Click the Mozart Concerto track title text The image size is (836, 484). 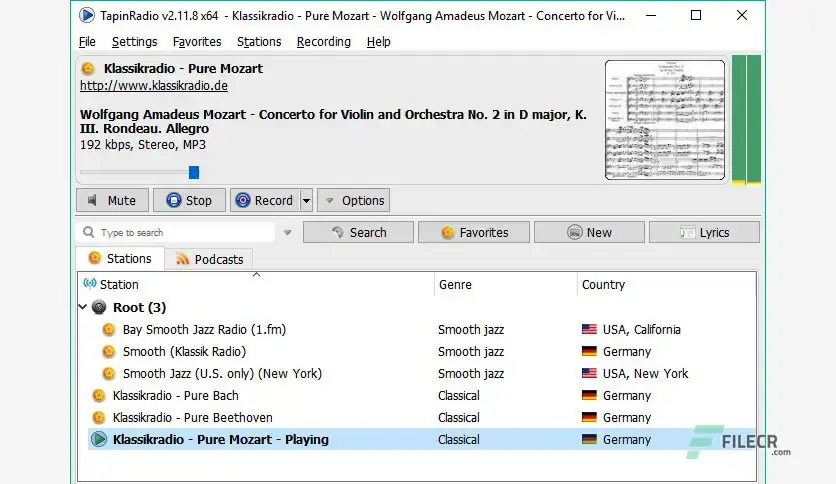333,122
